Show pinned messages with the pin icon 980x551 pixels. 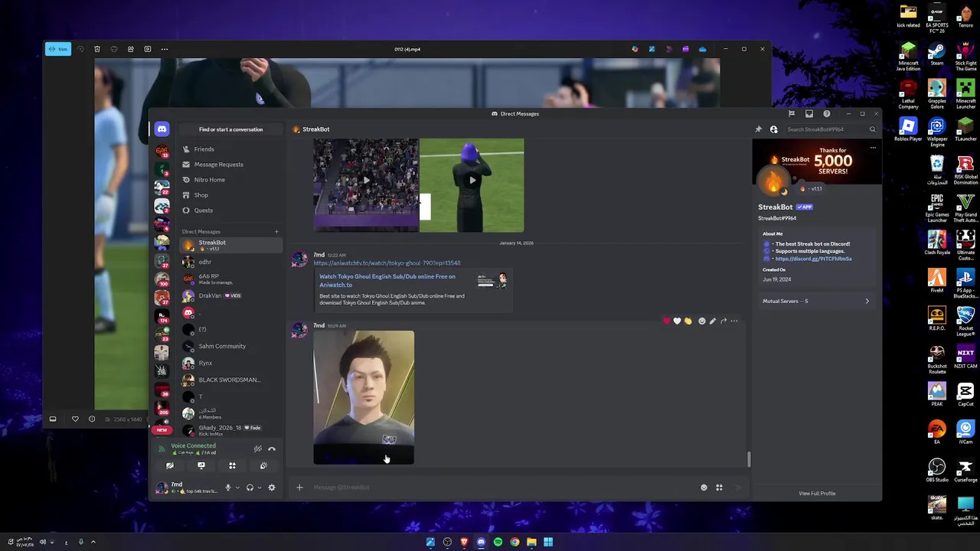(x=759, y=129)
